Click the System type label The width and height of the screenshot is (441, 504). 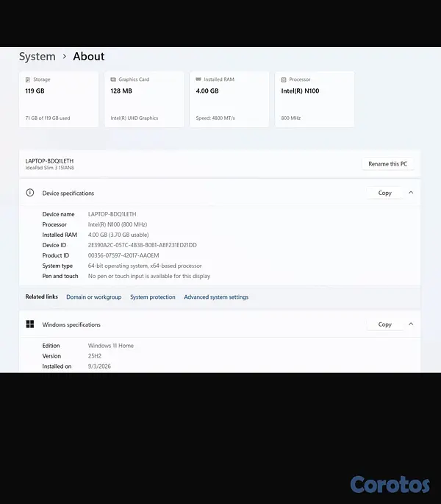(57, 266)
